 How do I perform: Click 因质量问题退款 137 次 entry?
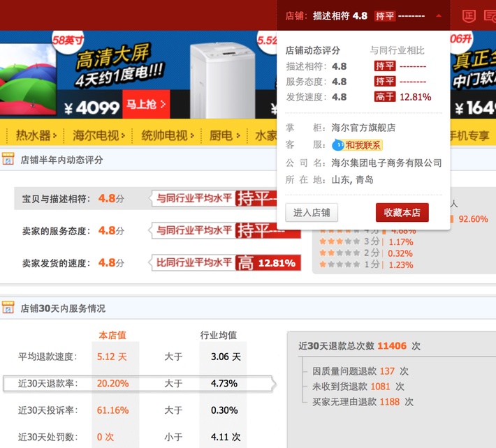pyautogui.click(x=360, y=371)
